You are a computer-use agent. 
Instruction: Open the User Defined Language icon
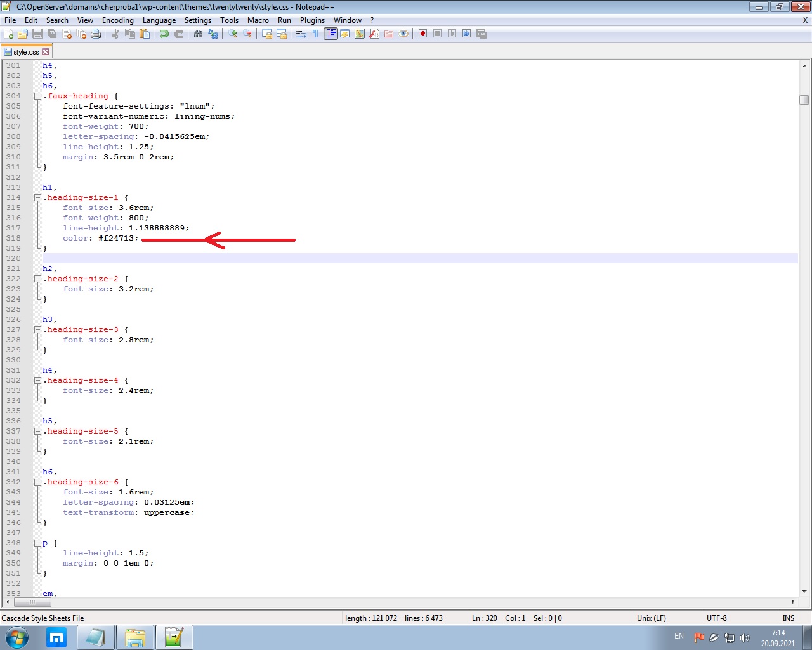point(345,34)
